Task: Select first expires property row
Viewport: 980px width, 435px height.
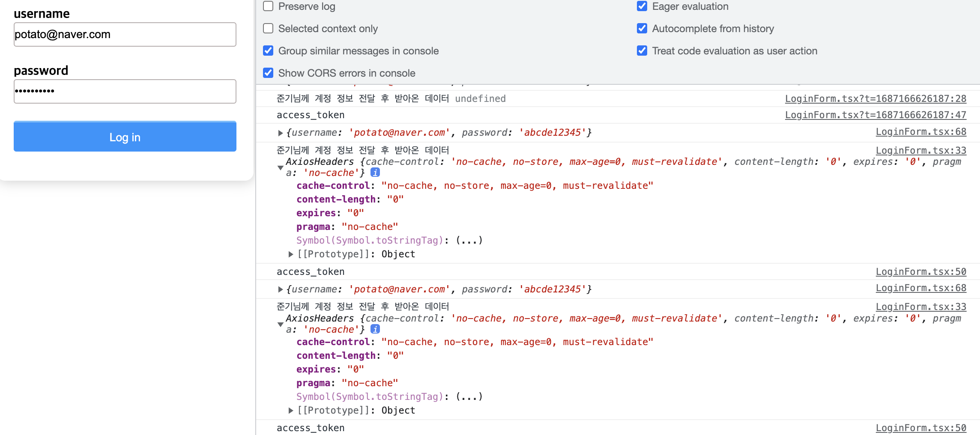Action: [x=330, y=213]
